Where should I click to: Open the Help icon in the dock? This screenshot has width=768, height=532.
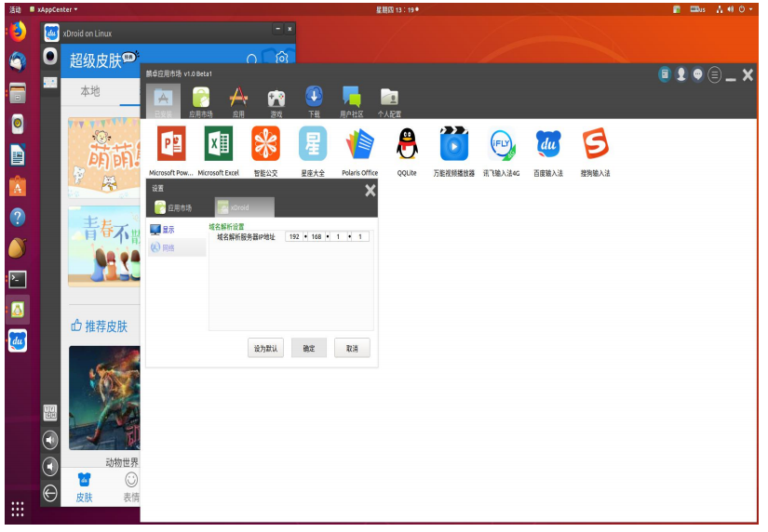(18, 218)
